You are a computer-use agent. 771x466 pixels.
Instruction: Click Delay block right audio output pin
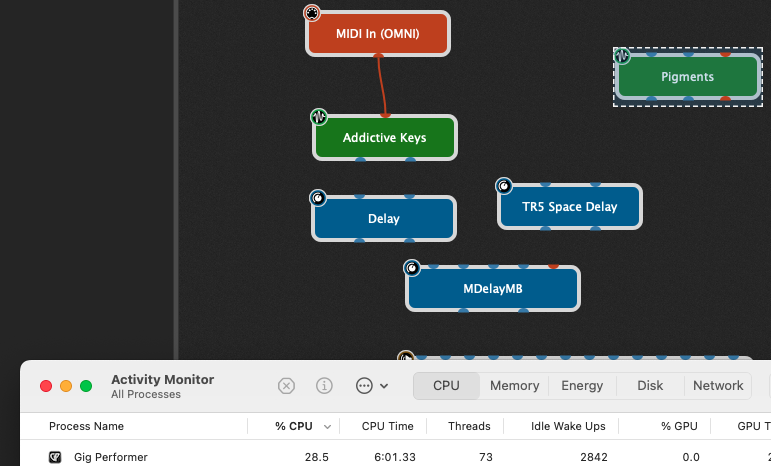pos(409,240)
